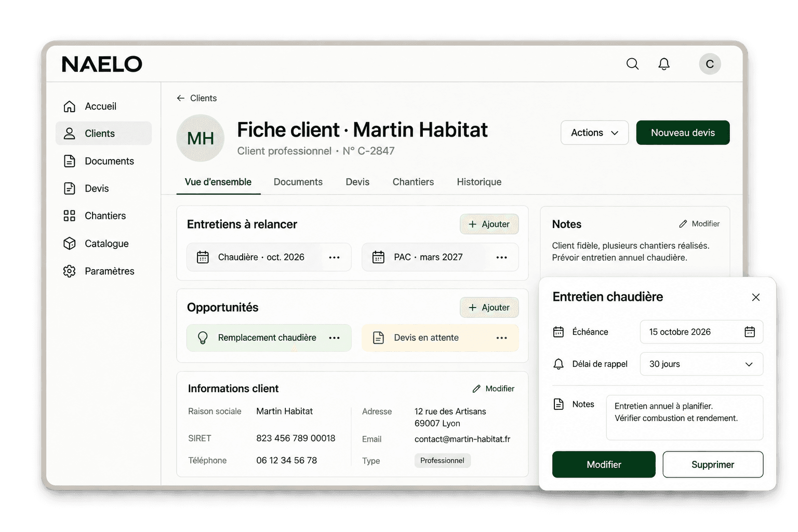Viewport: 798px width, 532px height.
Task: Click the Supprimer button
Action: (713, 464)
